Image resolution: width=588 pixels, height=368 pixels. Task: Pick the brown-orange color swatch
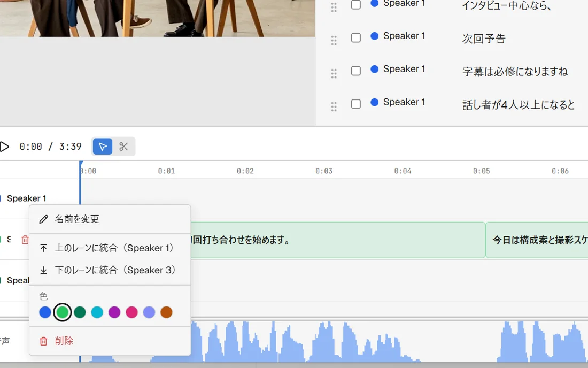(x=166, y=312)
